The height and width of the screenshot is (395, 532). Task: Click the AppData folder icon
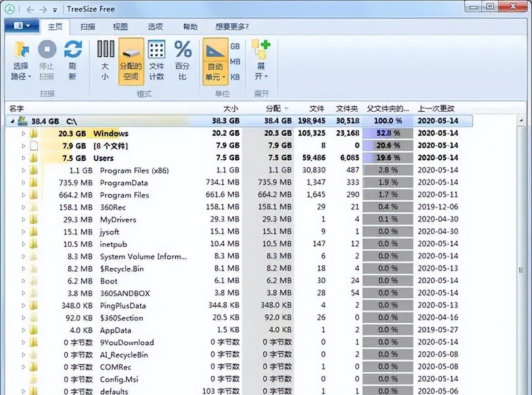coord(34,330)
